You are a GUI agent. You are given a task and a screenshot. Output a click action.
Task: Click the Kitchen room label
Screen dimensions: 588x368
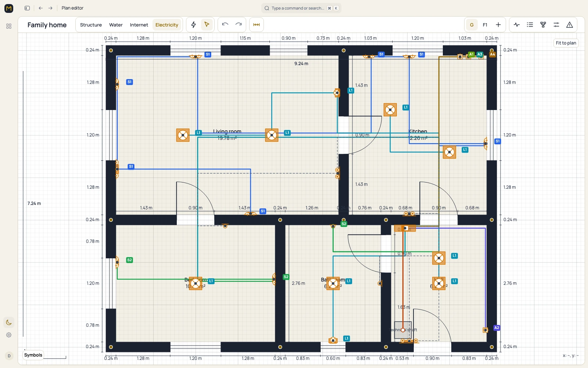pos(418,131)
